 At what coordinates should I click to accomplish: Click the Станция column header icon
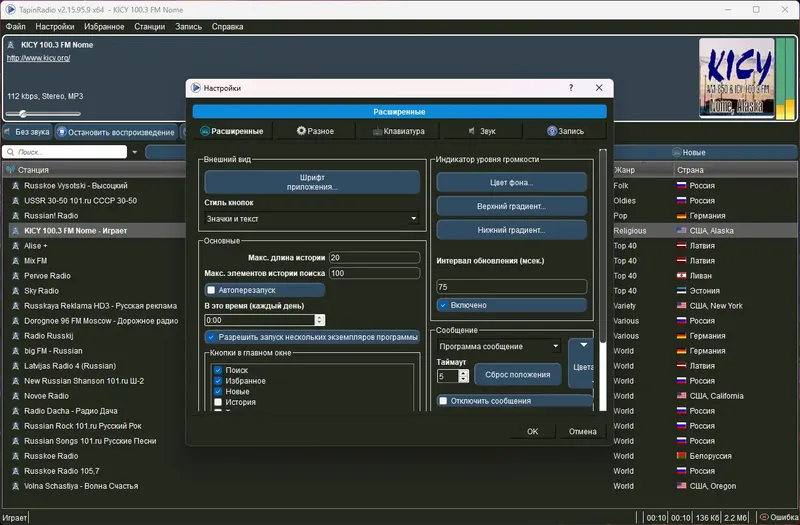(x=10, y=169)
